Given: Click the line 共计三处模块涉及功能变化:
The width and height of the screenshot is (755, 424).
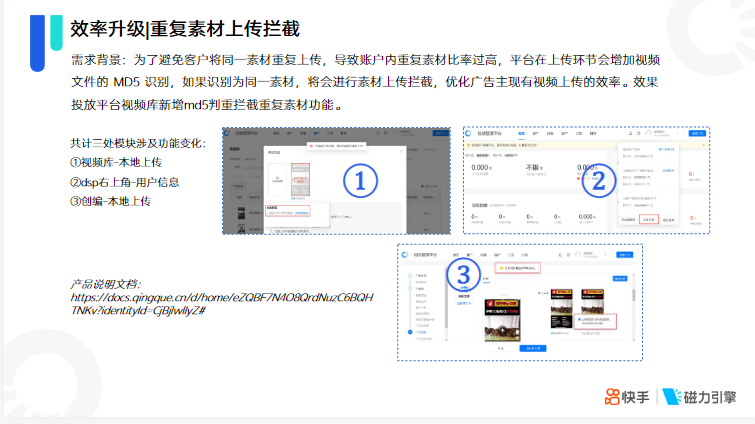Looking at the screenshot, I should [138, 143].
